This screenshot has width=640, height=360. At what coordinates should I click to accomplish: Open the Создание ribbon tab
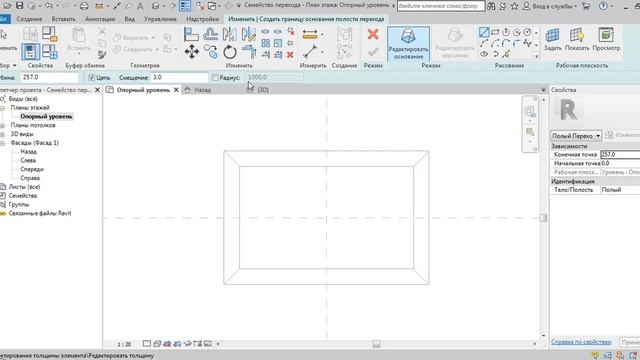click(x=29, y=19)
